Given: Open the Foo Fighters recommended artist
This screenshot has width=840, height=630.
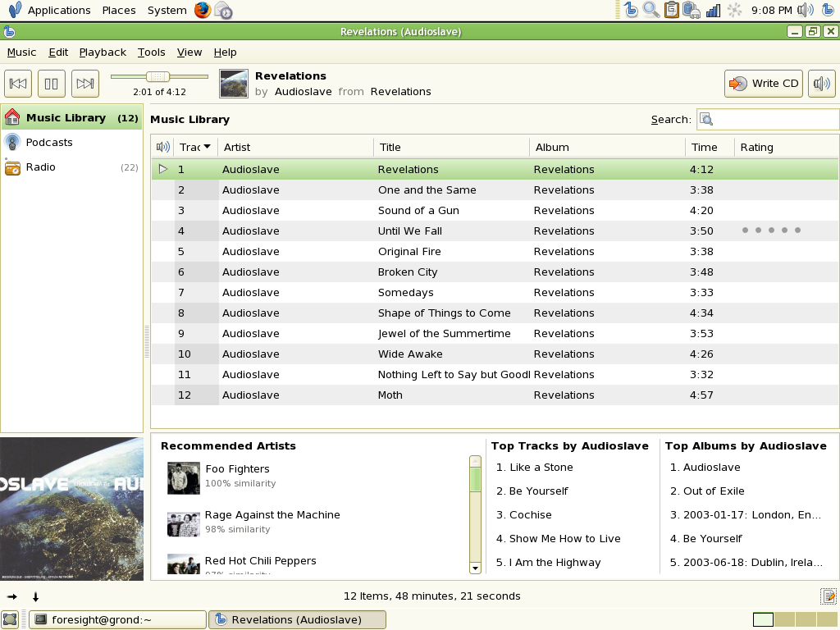Looking at the screenshot, I should [237, 468].
